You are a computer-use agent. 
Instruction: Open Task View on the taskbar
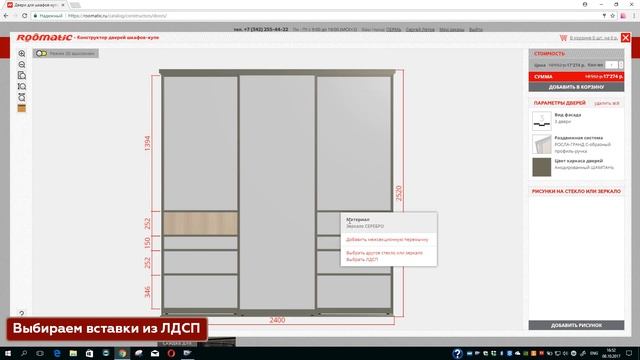coord(40,353)
